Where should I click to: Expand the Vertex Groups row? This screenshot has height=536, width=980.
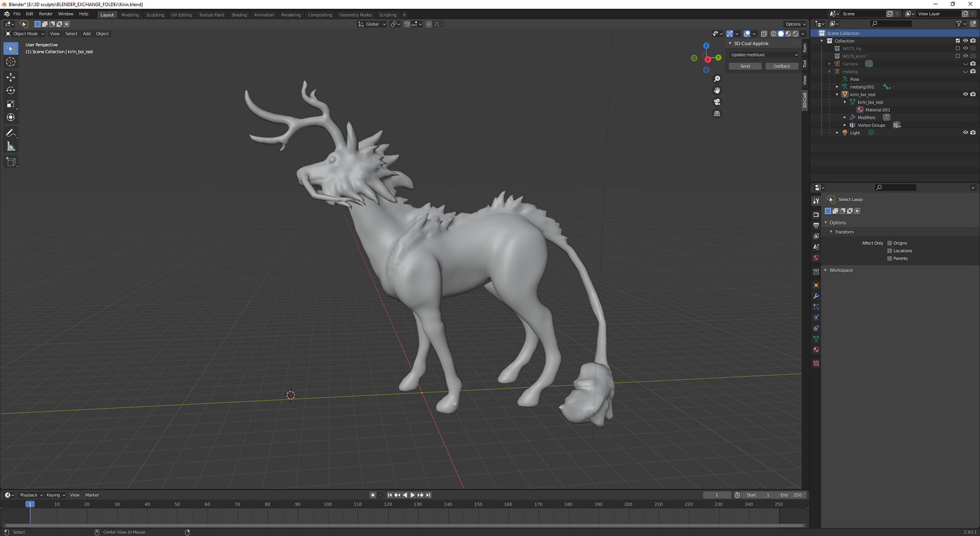845,125
